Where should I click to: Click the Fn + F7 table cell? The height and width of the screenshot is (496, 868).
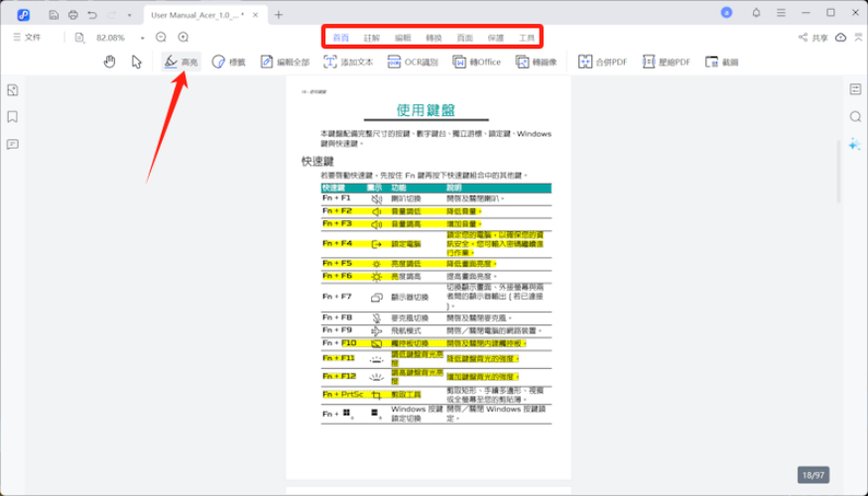[x=337, y=297]
